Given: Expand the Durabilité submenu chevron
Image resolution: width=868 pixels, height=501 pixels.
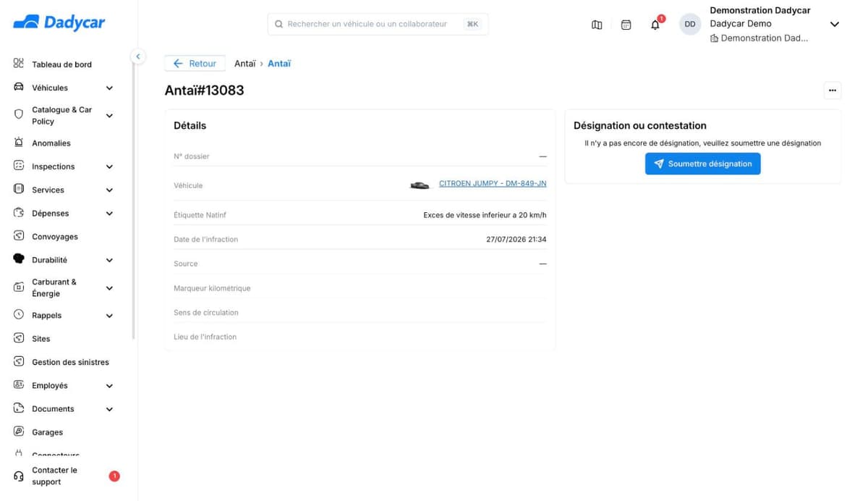Looking at the screenshot, I should point(109,260).
